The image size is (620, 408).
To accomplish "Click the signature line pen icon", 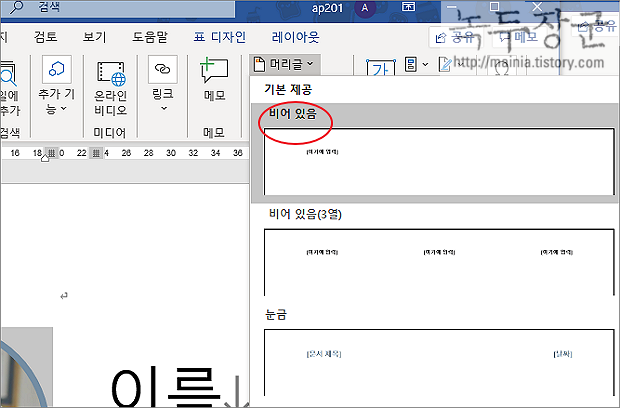I will [445, 64].
